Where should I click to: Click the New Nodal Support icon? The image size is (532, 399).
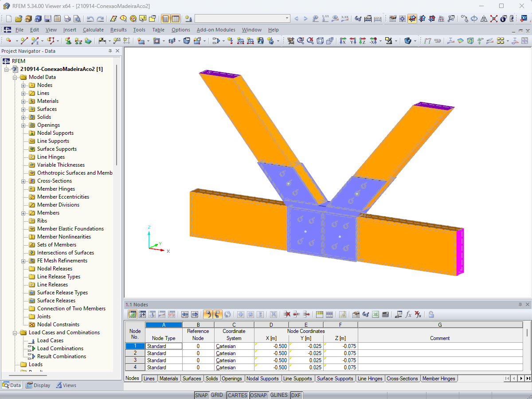(x=68, y=41)
